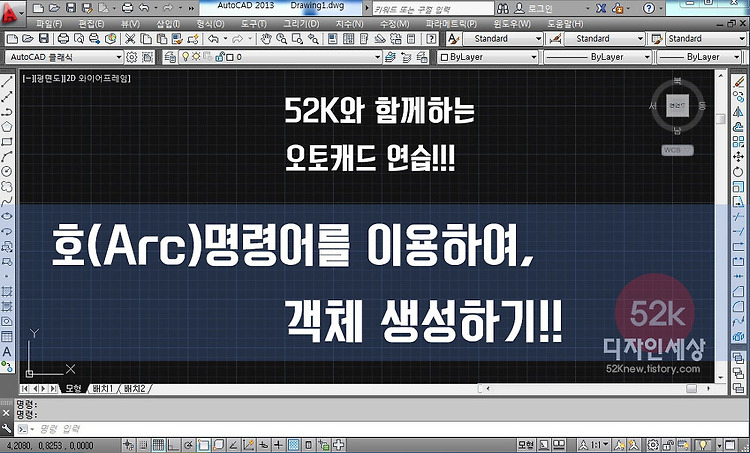Click the [평면도] view label
The width and height of the screenshot is (750, 453).
[48, 78]
